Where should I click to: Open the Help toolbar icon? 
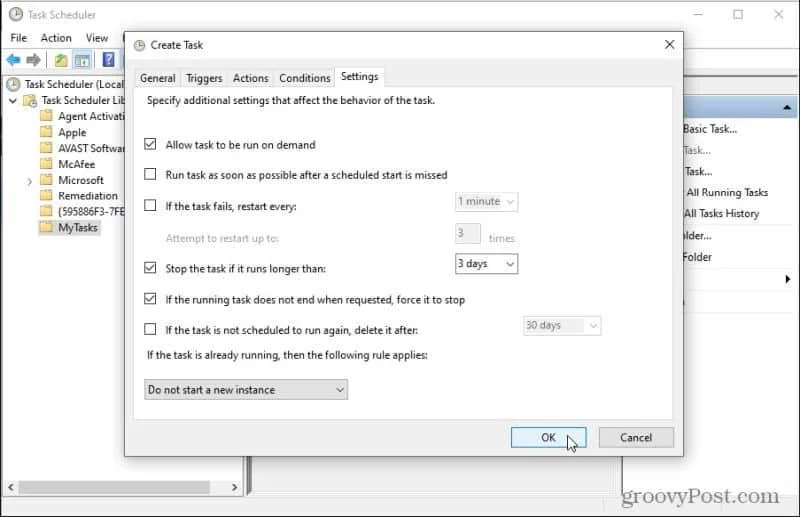[x=108, y=60]
